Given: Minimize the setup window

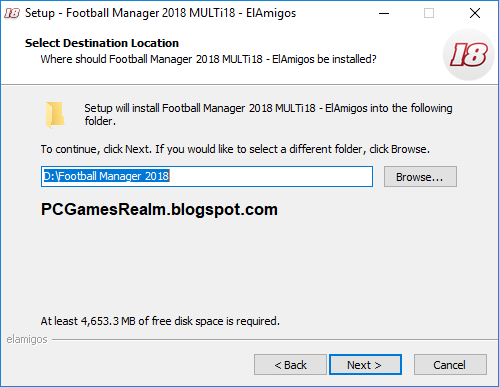Looking at the screenshot, I should click(x=384, y=13).
